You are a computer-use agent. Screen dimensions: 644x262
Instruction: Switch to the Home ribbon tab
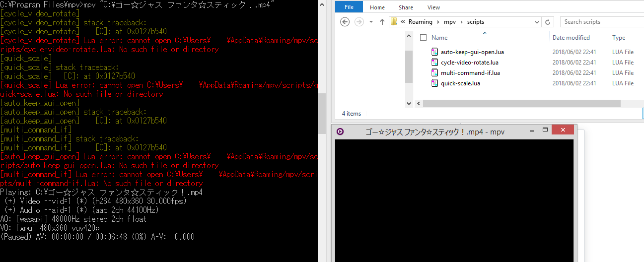click(377, 7)
